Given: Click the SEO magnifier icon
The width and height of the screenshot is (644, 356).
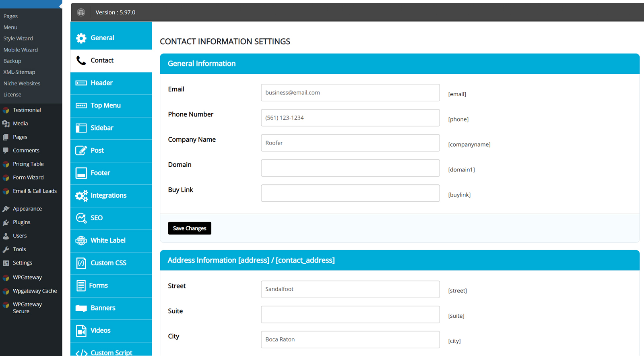Looking at the screenshot, I should click(x=81, y=218).
